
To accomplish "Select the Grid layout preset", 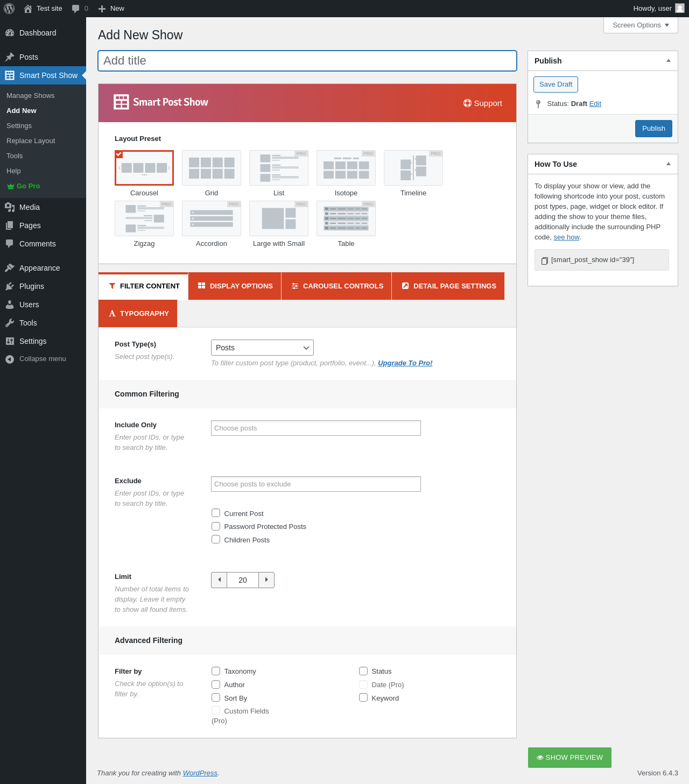I will tap(212, 168).
